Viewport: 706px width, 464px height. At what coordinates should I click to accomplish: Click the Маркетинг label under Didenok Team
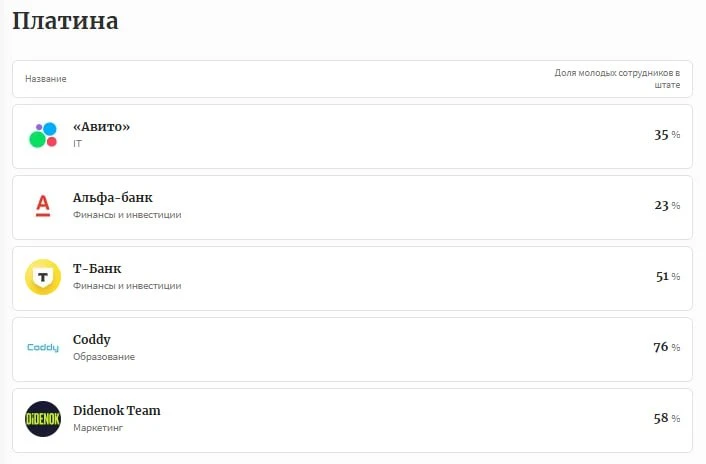click(98, 428)
